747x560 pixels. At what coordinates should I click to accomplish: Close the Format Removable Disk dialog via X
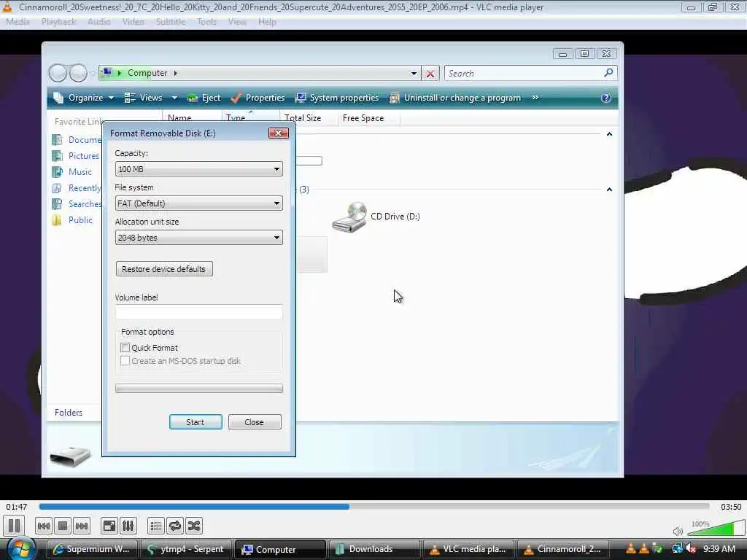click(279, 133)
